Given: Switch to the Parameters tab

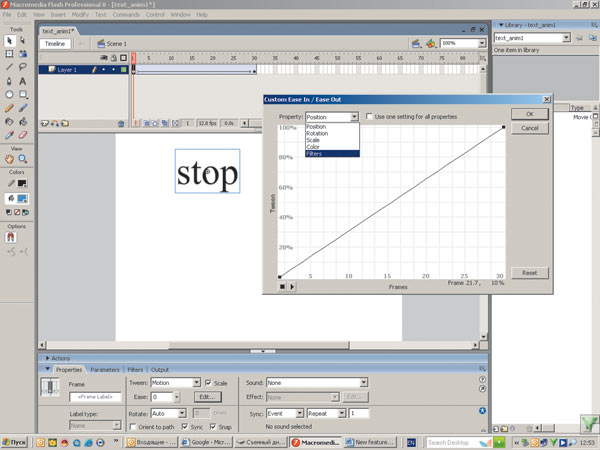Looking at the screenshot, I should click(x=105, y=370).
